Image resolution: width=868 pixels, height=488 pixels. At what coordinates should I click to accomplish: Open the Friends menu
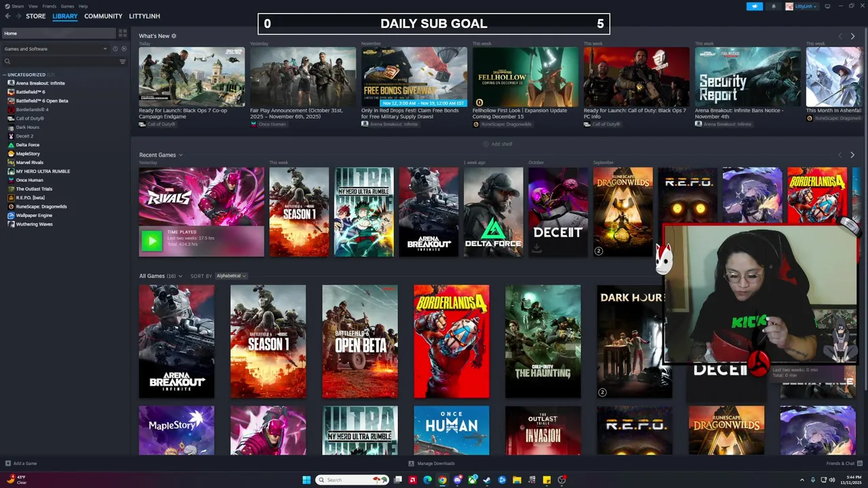tap(50, 6)
